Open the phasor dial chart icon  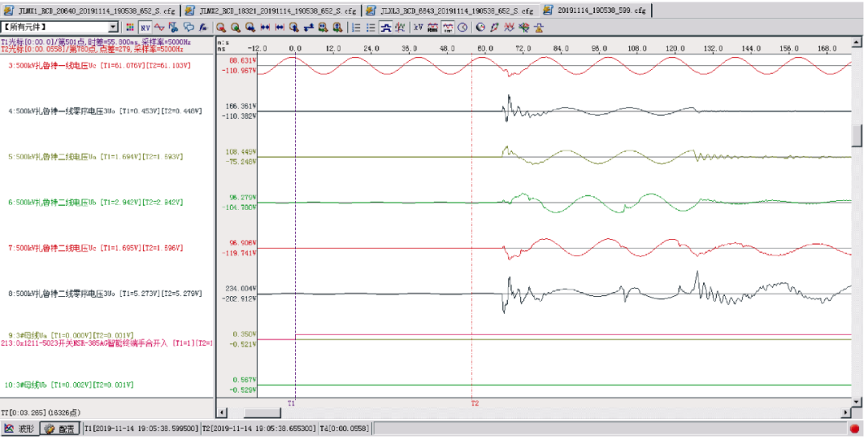(x=481, y=27)
